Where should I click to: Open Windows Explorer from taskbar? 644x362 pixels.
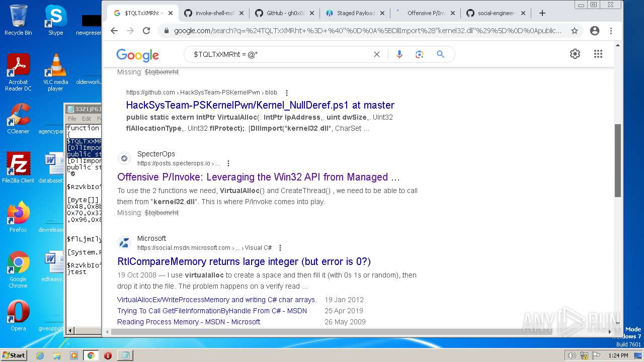[x=57, y=355]
